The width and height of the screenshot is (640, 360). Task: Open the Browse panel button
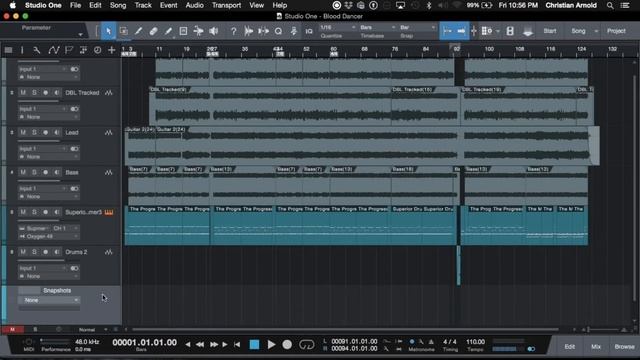[x=624, y=347]
